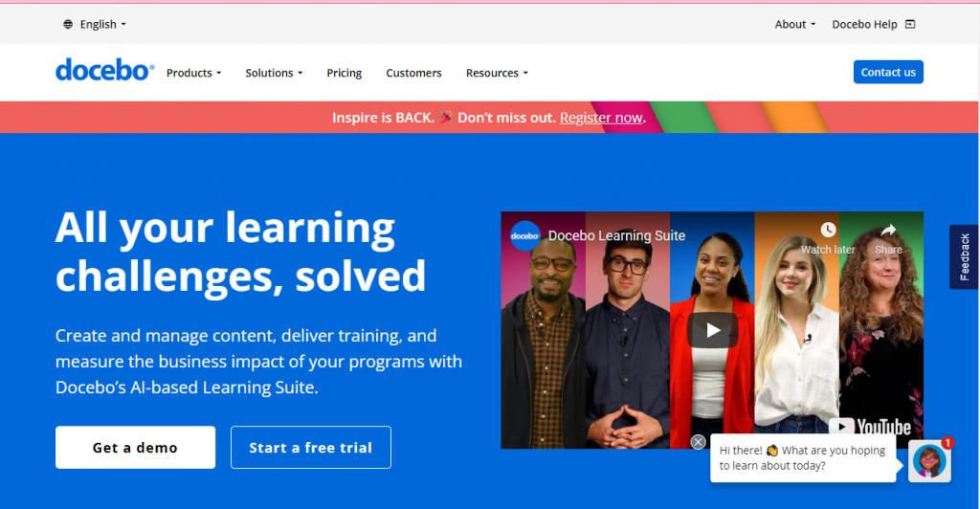The width and height of the screenshot is (980, 509).
Task: Click the Get a demo button
Action: pyautogui.click(x=135, y=447)
